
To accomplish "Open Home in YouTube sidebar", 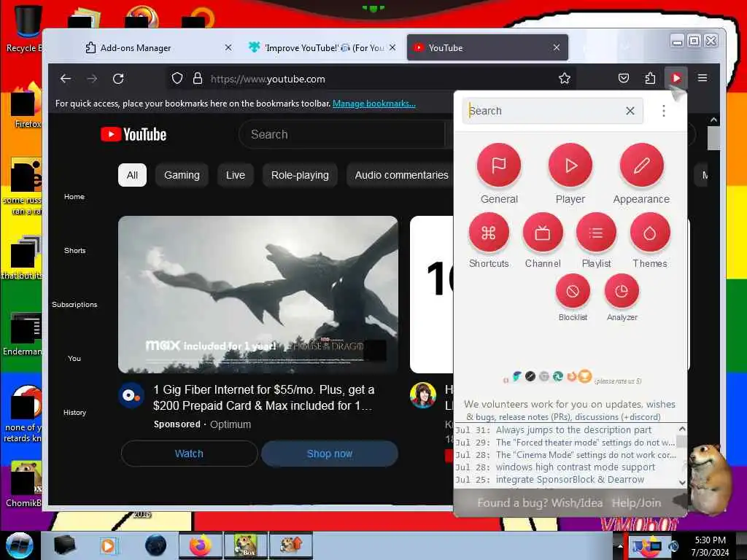I will click(x=74, y=196).
